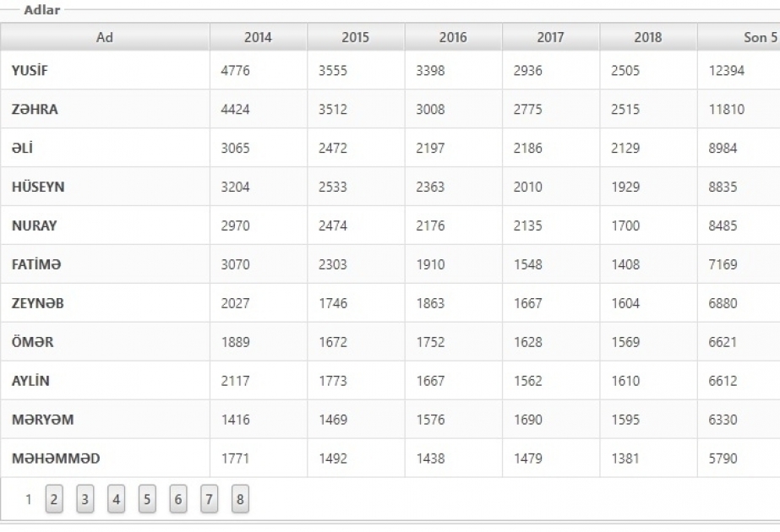This screenshot has width=780, height=532.
Task: Click value 2197 in the ƏLİ row
Action: pos(430,148)
